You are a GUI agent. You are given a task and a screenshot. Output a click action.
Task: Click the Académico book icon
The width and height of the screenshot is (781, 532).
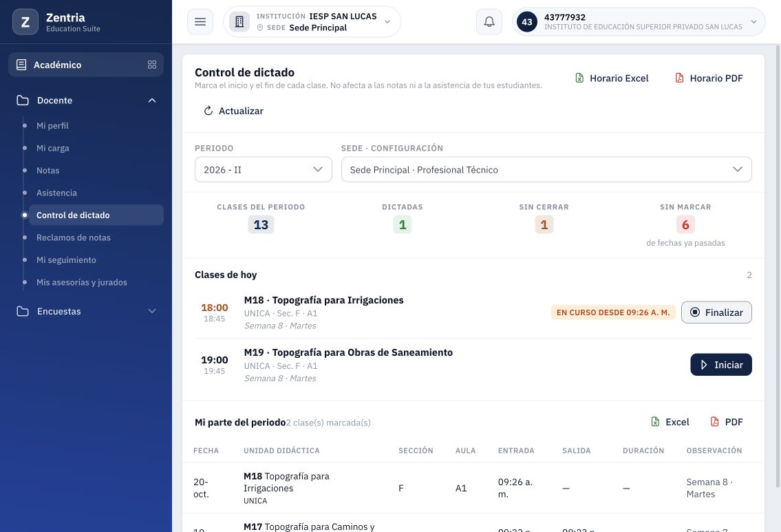click(x=21, y=65)
